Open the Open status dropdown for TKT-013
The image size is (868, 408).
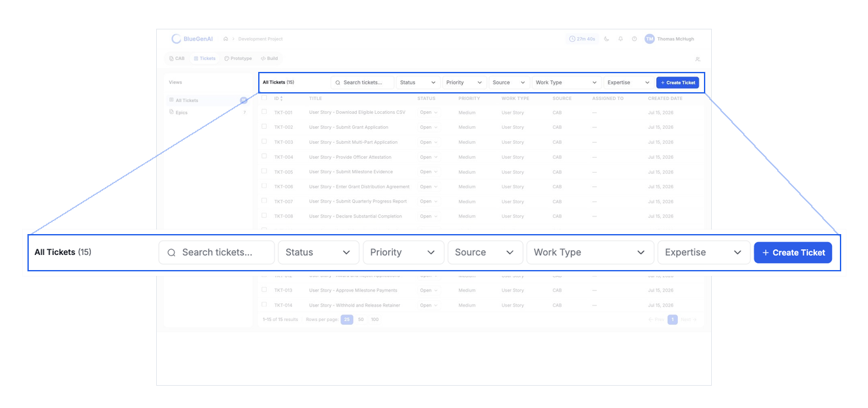point(428,290)
